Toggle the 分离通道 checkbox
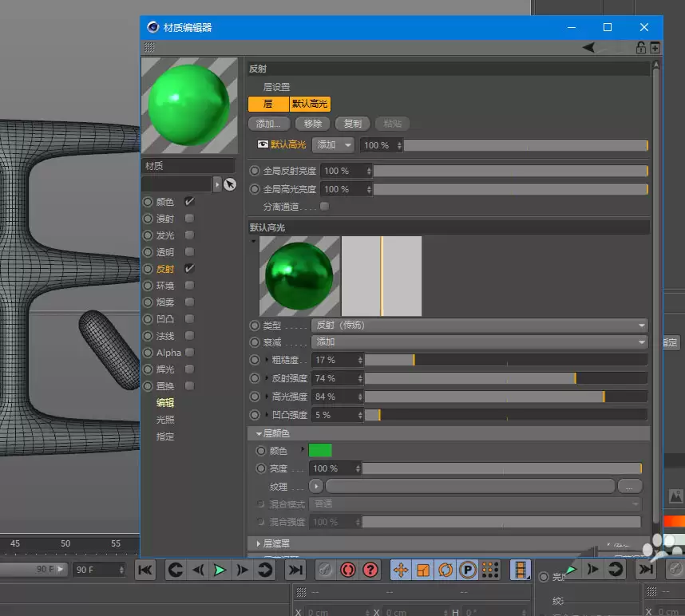The width and height of the screenshot is (685, 616). [x=324, y=206]
